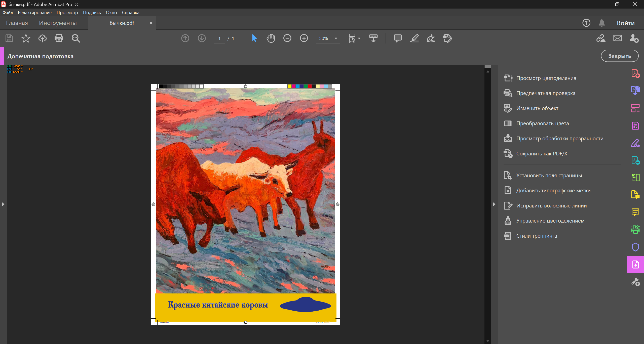644x344 pixels.
Task: Click the 'Красные китайские коровы' caption
Action: pos(218,305)
